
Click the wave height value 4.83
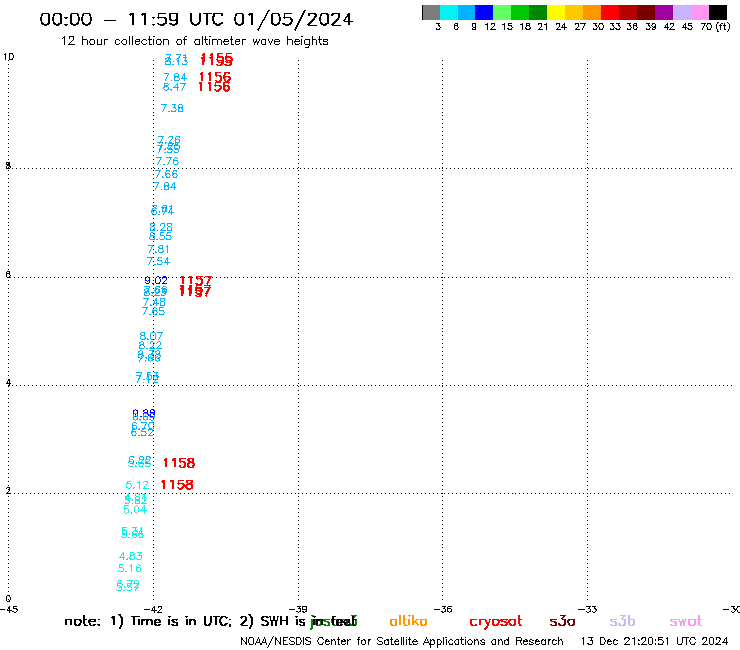[131, 557]
